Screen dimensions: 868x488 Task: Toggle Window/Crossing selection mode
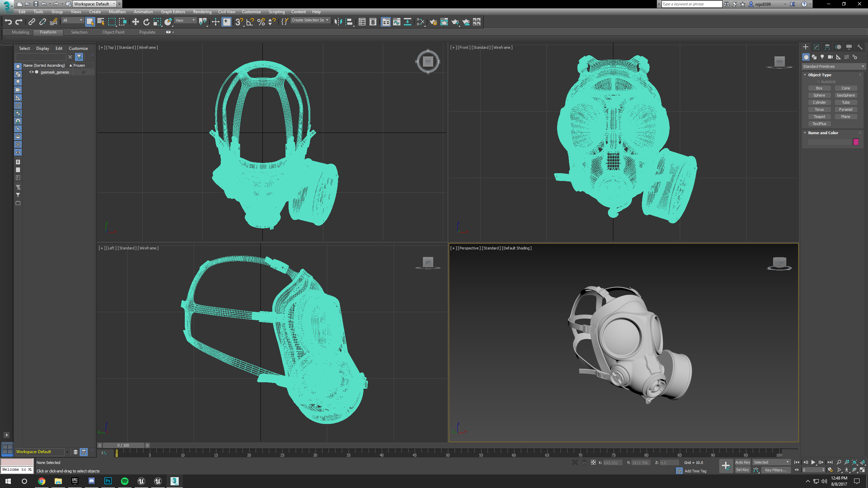(x=122, y=22)
